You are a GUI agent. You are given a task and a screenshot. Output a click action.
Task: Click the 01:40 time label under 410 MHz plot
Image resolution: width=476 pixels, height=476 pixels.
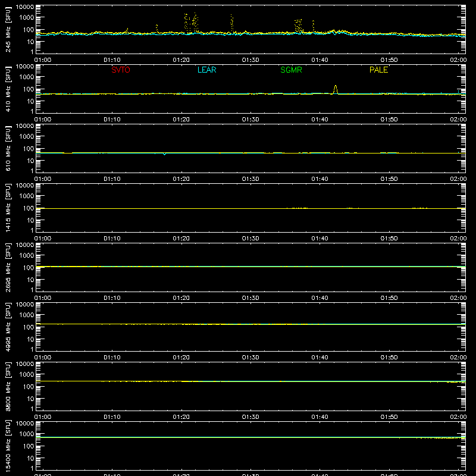pyautogui.click(x=320, y=120)
